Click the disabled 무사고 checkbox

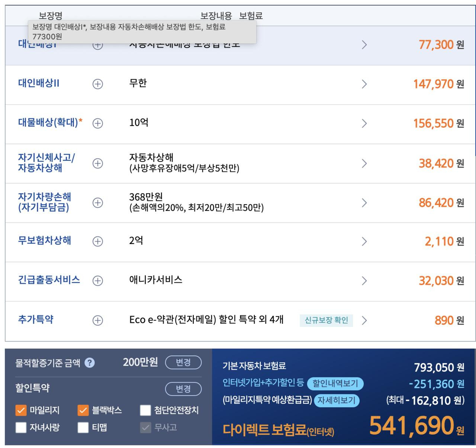click(x=145, y=428)
